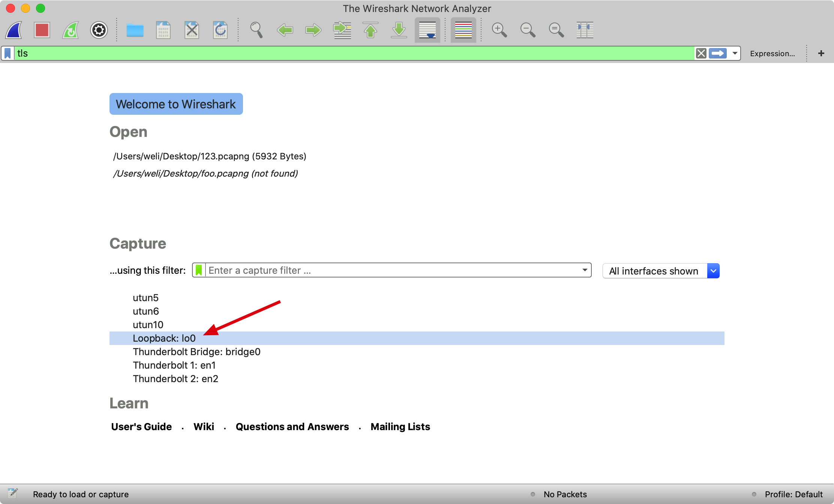Open capture options gear icon
The height and width of the screenshot is (504, 834).
(x=99, y=30)
